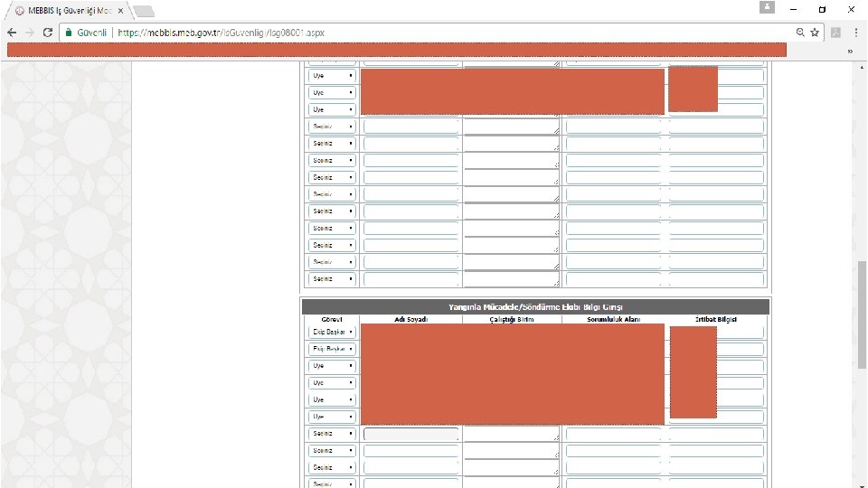
Task: Click the İrtibat Bilgisi column header
Action: 716,319
